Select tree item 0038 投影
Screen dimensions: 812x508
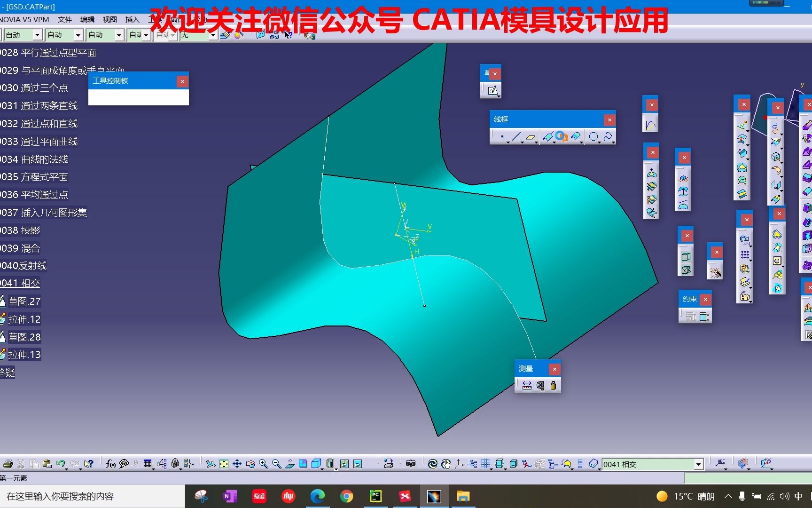pos(20,230)
